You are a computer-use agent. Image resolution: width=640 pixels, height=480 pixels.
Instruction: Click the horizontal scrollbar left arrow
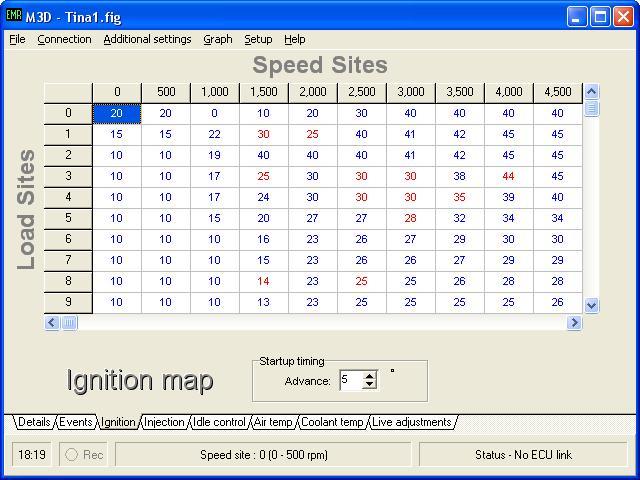pos(52,323)
